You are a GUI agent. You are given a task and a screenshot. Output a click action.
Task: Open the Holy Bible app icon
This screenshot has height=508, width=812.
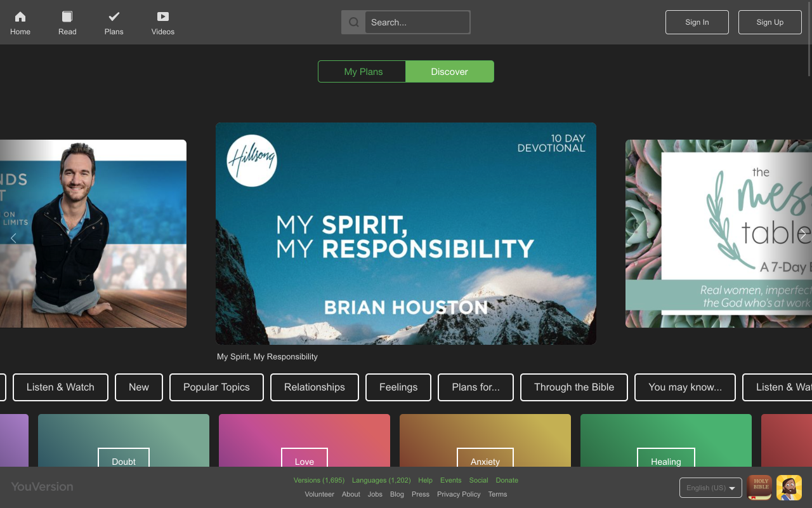[760, 488]
